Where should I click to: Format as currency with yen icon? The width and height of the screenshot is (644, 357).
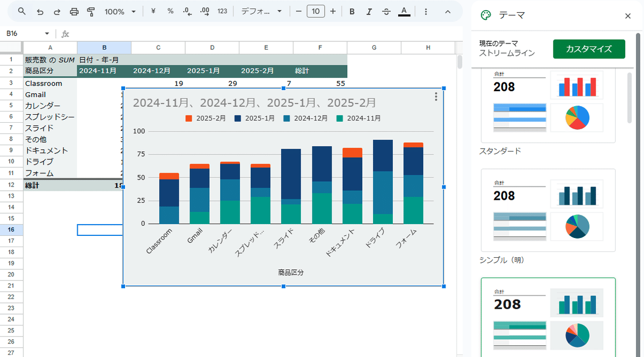click(x=153, y=11)
